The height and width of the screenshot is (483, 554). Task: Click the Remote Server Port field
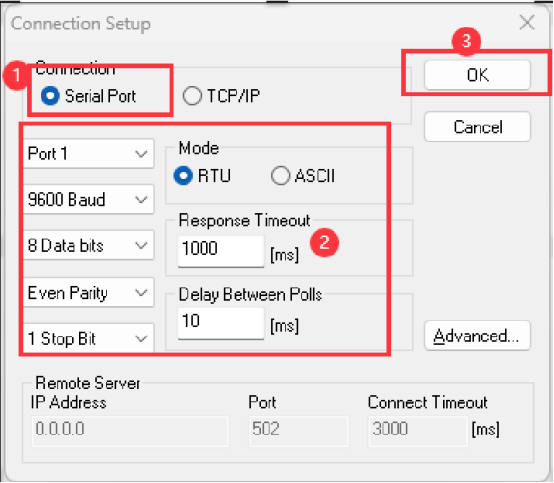(299, 431)
